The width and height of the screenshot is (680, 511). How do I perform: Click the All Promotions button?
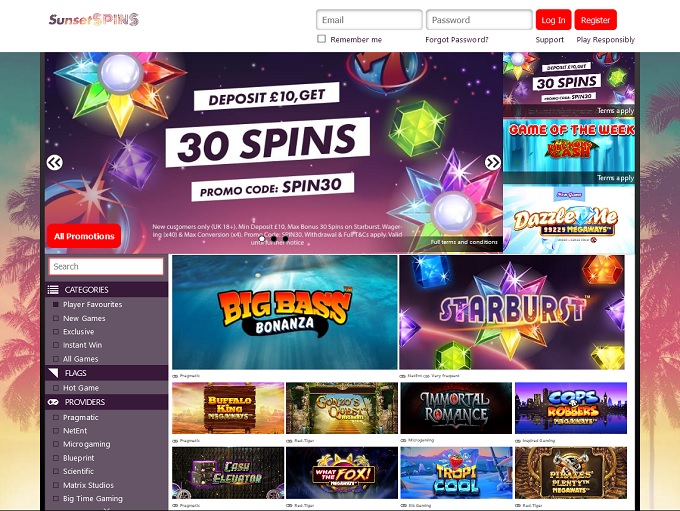click(84, 236)
